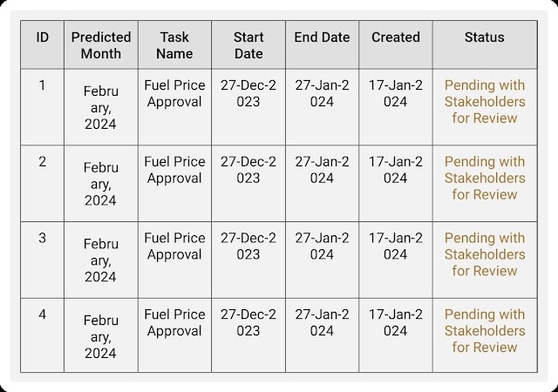This screenshot has height=392, width=558.
Task: Click Fuel Price Approval task in row 4
Action: pyautogui.click(x=174, y=323)
